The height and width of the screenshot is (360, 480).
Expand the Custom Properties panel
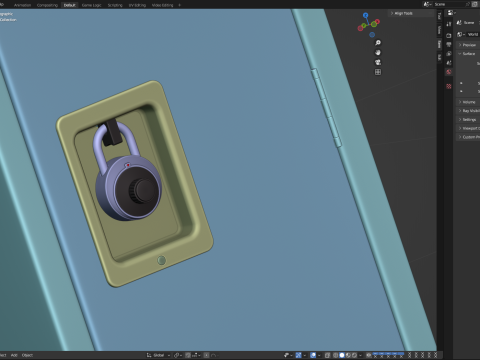coord(468,137)
